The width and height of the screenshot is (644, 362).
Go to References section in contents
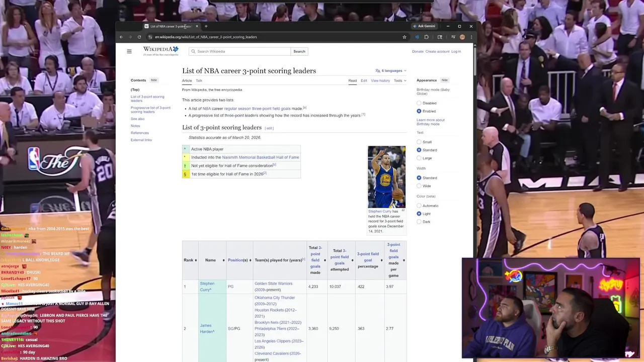140,133
